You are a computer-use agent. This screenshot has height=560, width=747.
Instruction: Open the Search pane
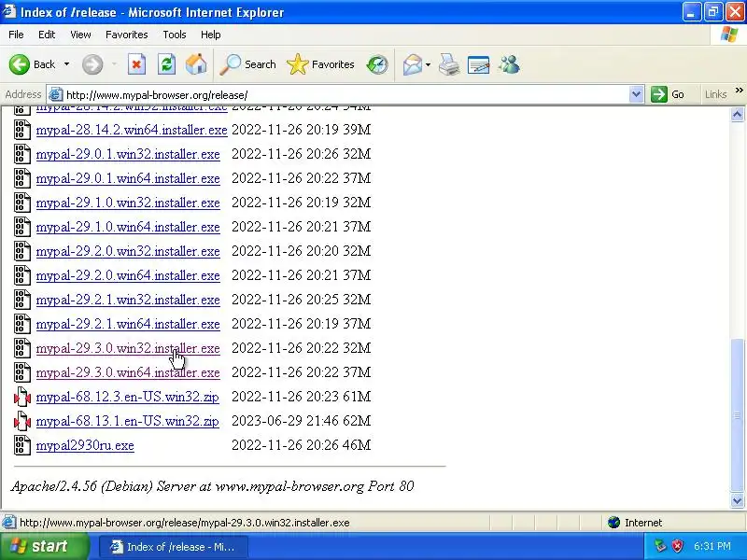coord(247,64)
